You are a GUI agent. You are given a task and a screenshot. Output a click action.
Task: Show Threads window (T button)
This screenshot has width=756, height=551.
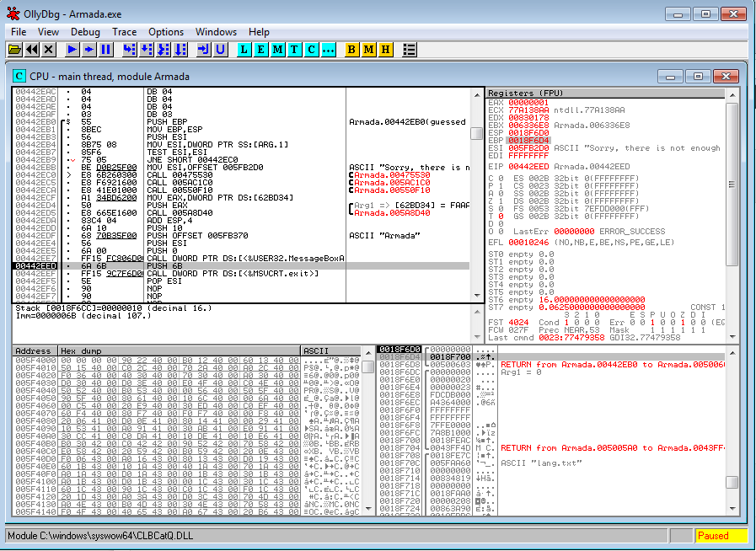pyautogui.click(x=294, y=50)
